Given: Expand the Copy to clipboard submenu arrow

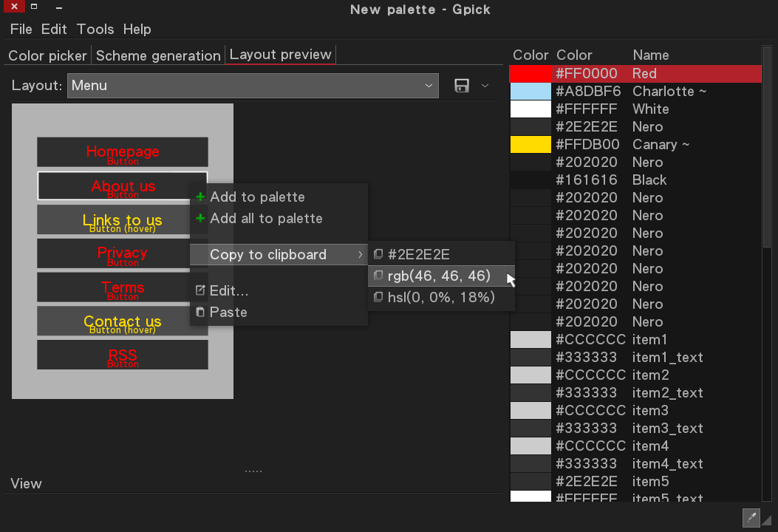Looking at the screenshot, I should coord(360,254).
